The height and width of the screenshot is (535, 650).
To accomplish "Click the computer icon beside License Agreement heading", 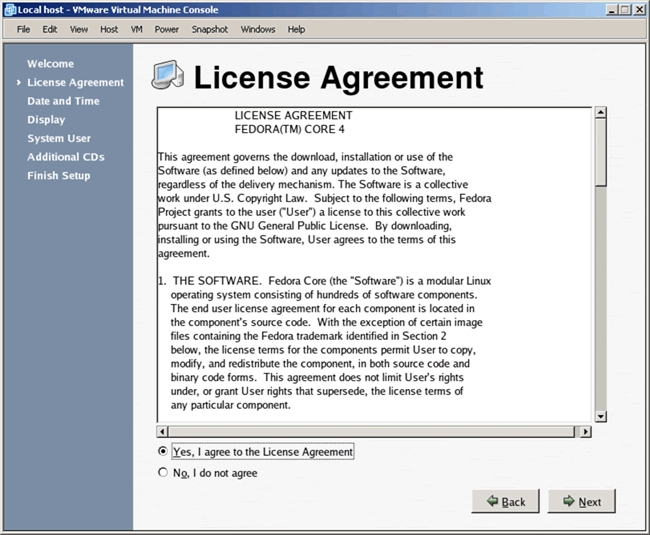I will pyautogui.click(x=168, y=77).
